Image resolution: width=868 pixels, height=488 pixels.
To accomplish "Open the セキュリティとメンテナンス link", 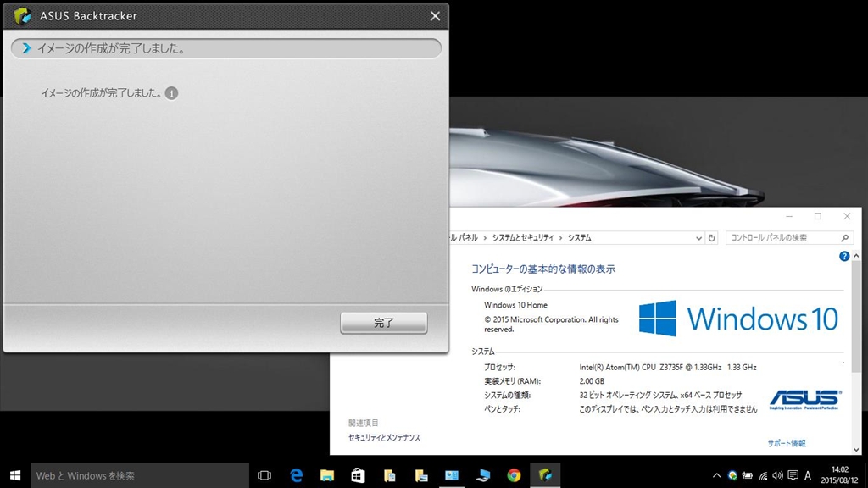I will [x=384, y=438].
